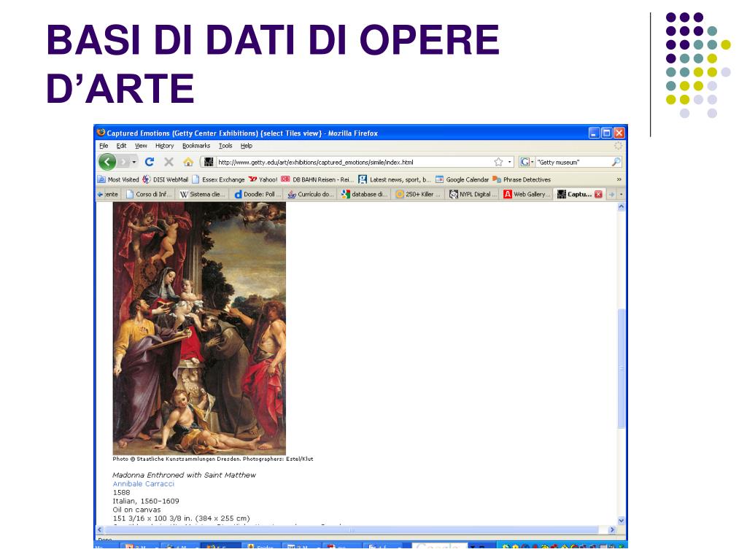747x560 pixels.
Task: Open the Phrase Detectives bookmark
Action: coord(522,179)
